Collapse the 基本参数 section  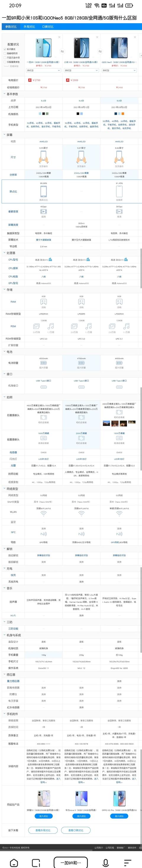coord(4,94)
